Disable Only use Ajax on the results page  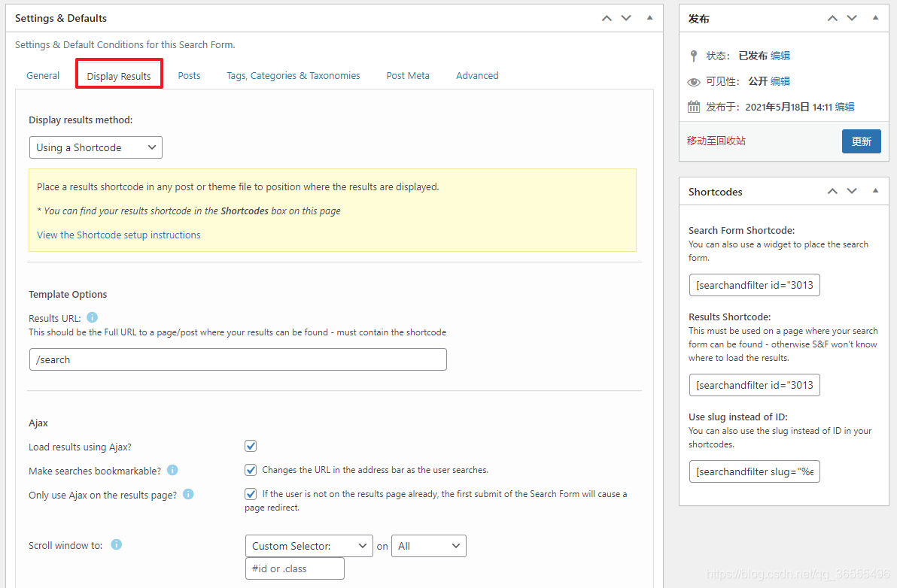(251, 494)
